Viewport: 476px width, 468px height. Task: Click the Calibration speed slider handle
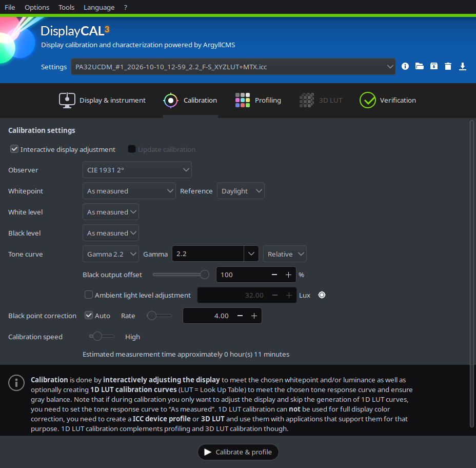point(97,336)
